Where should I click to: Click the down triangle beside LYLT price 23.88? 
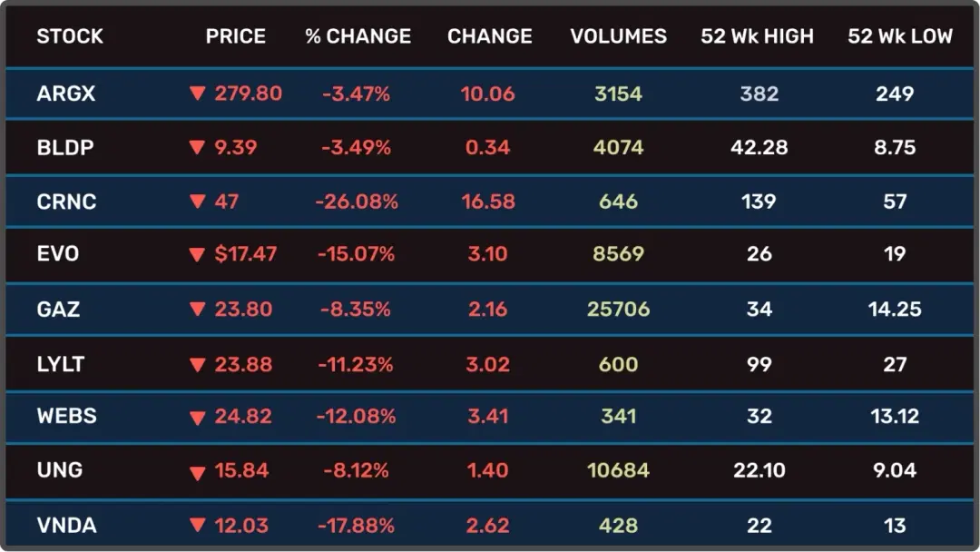click(x=197, y=365)
